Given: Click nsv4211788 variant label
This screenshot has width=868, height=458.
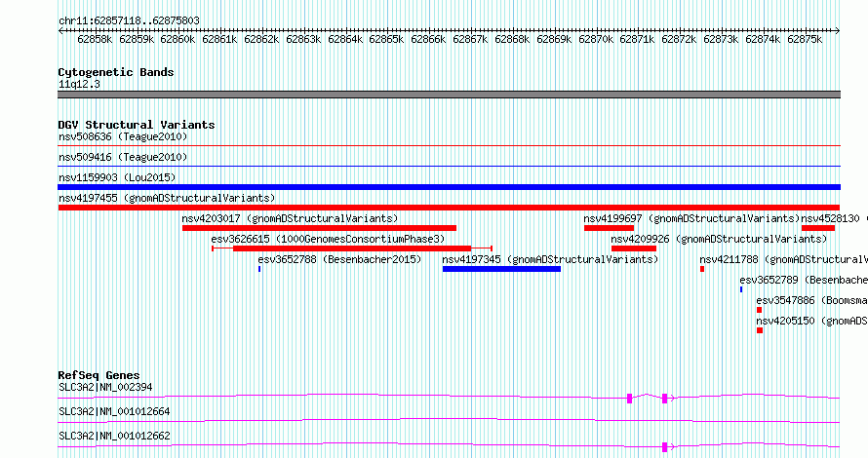Looking at the screenshot, I should (783, 259).
